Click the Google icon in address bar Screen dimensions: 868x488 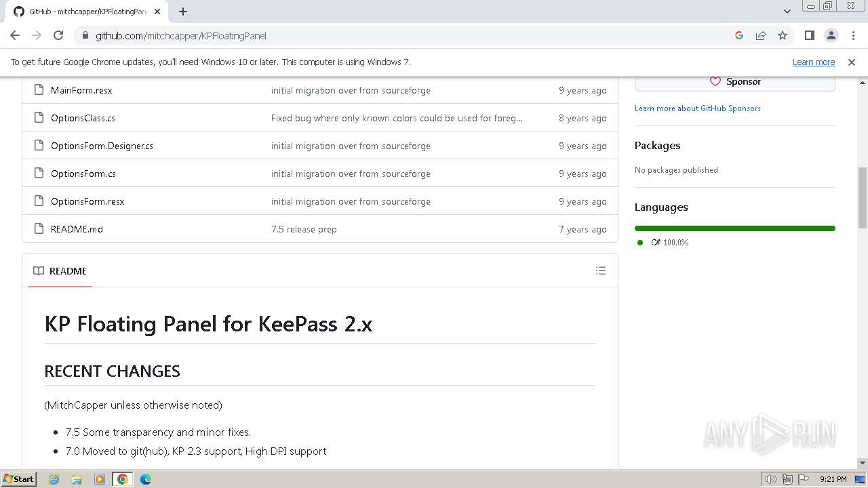click(739, 35)
